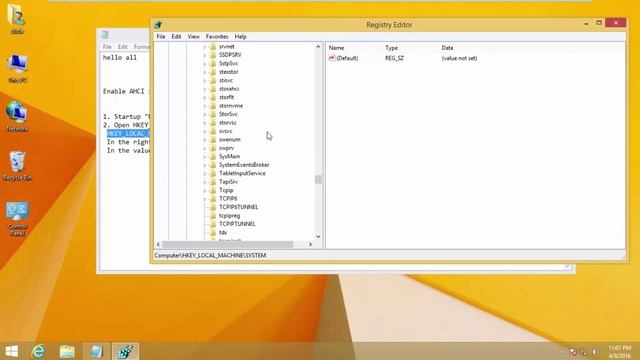Expand the srvnet key
This screenshot has width=640, height=360.
coord(205,47)
